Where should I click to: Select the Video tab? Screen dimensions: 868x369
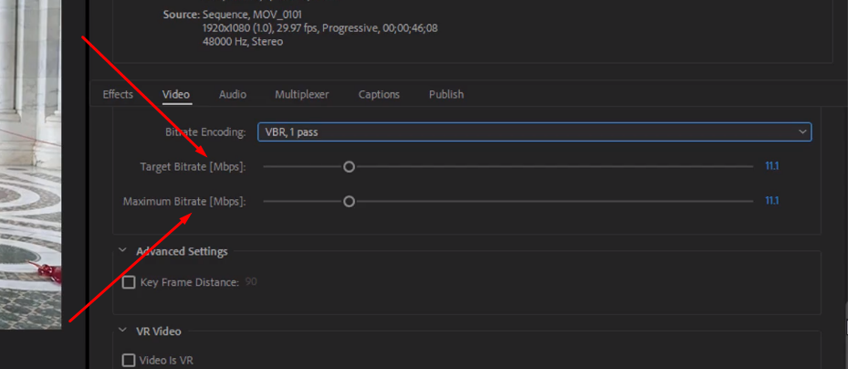(176, 94)
